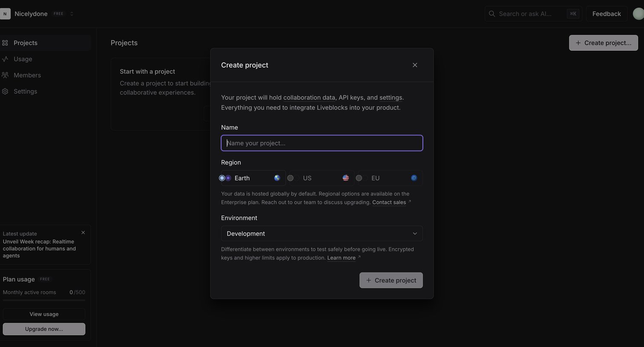644x347 pixels.
Task: Click the Monthly active rooms progress bar
Action: tap(44, 300)
